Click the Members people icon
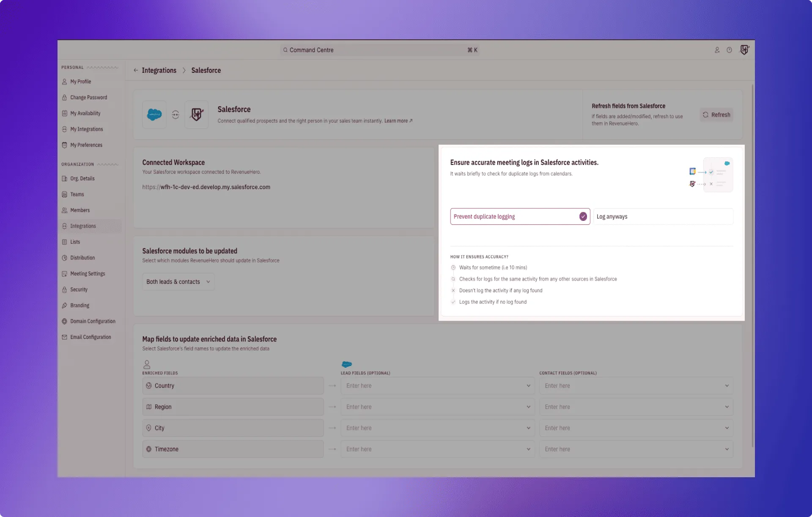The width and height of the screenshot is (812, 517). click(64, 210)
